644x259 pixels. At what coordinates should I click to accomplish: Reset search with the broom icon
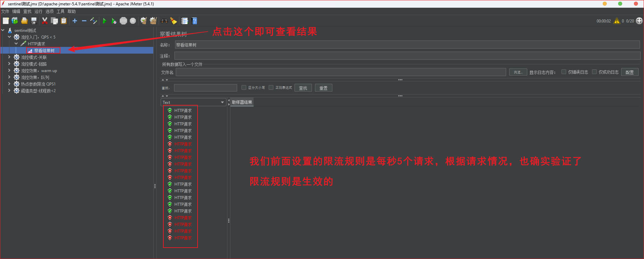[173, 21]
